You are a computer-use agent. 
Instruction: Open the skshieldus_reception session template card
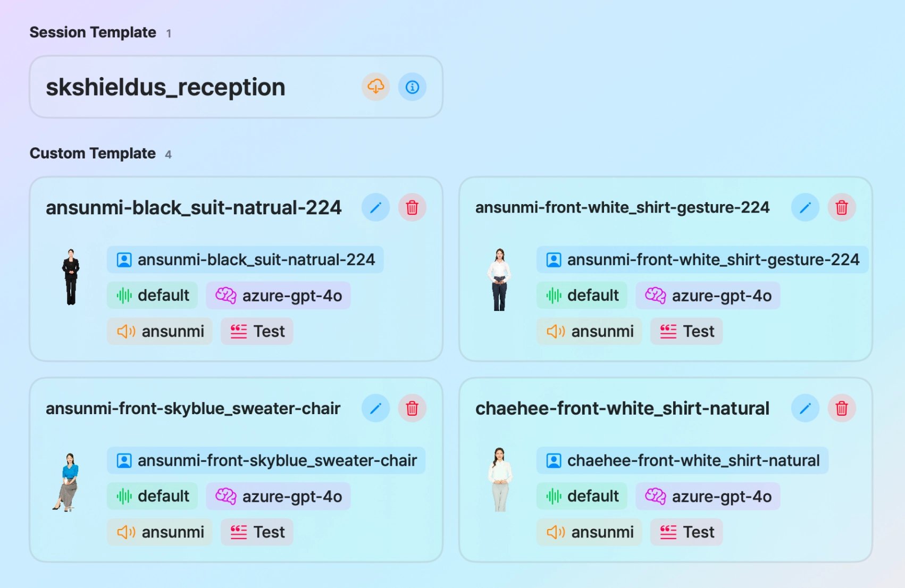(236, 87)
